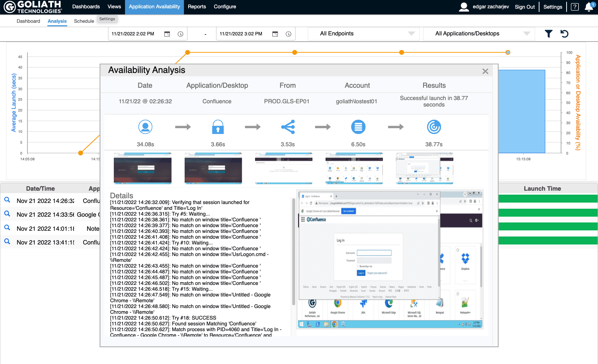Close the Availability Analysis dialog
598x364 pixels.
[x=485, y=71]
